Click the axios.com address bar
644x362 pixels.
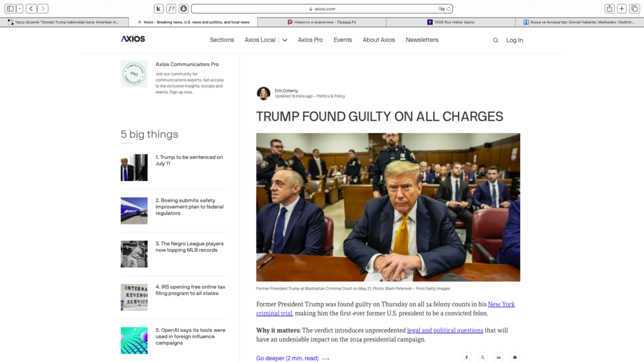point(321,9)
